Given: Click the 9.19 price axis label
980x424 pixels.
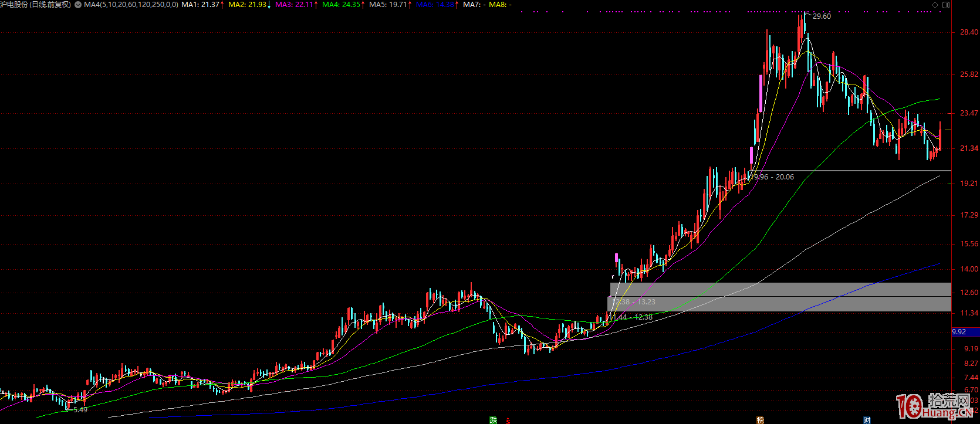Looking at the screenshot, I should [971, 349].
